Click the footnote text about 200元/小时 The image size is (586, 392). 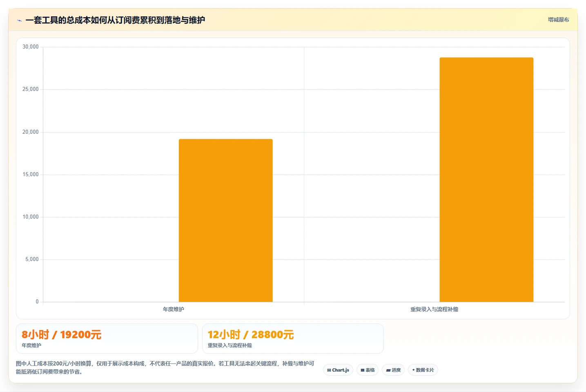pos(165,368)
